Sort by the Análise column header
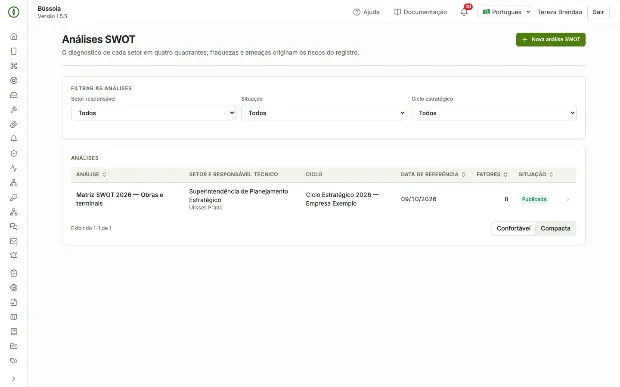Screen dimensions: 620x387 (91, 174)
